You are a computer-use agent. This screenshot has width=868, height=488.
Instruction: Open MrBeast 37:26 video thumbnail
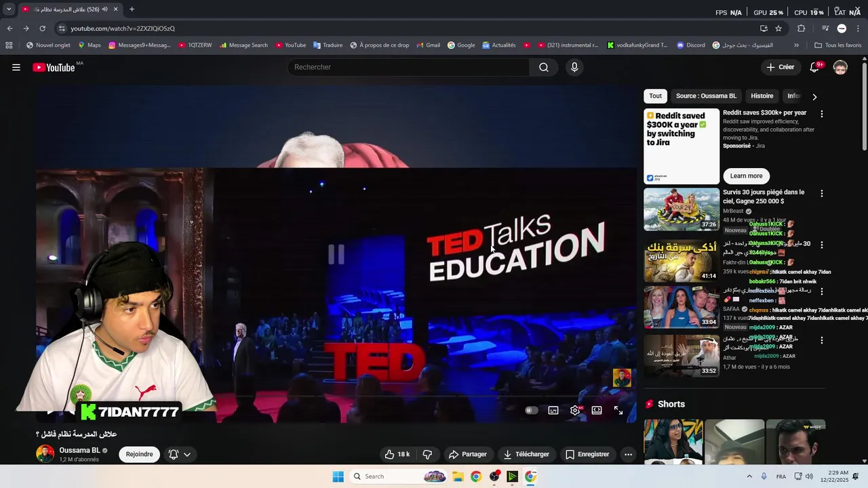click(682, 209)
